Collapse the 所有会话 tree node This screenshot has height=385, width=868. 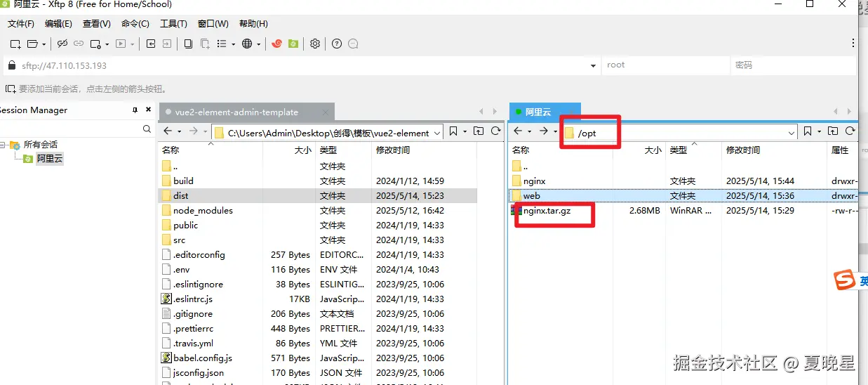click(3, 145)
